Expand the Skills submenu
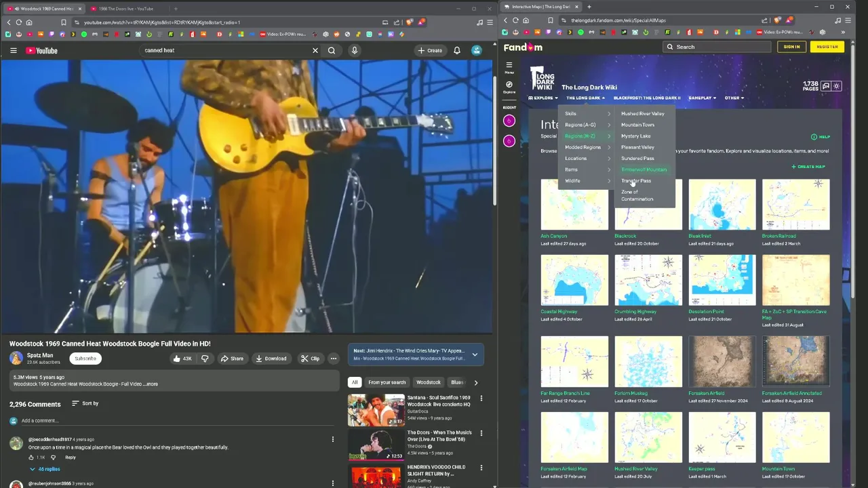This screenshot has height=488, width=868. [587, 114]
